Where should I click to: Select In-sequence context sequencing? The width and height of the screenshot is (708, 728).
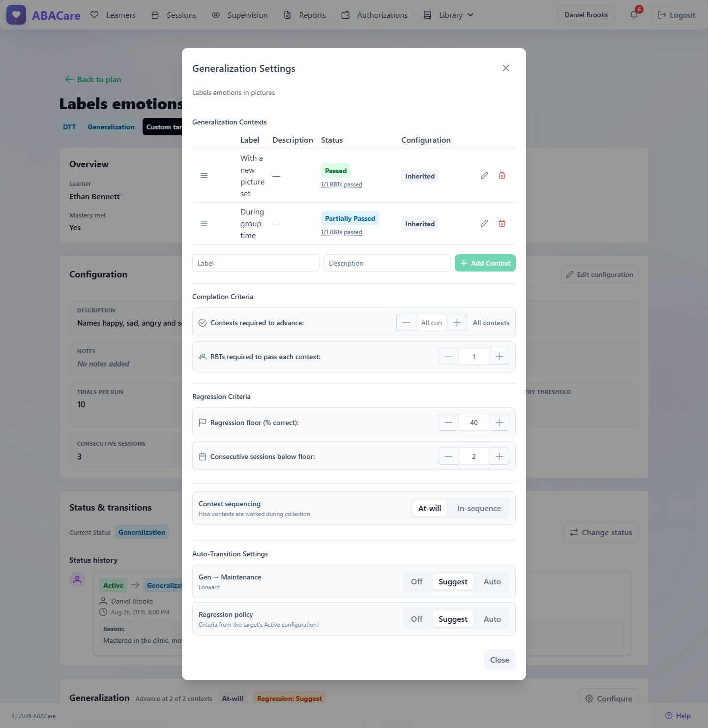coord(479,508)
